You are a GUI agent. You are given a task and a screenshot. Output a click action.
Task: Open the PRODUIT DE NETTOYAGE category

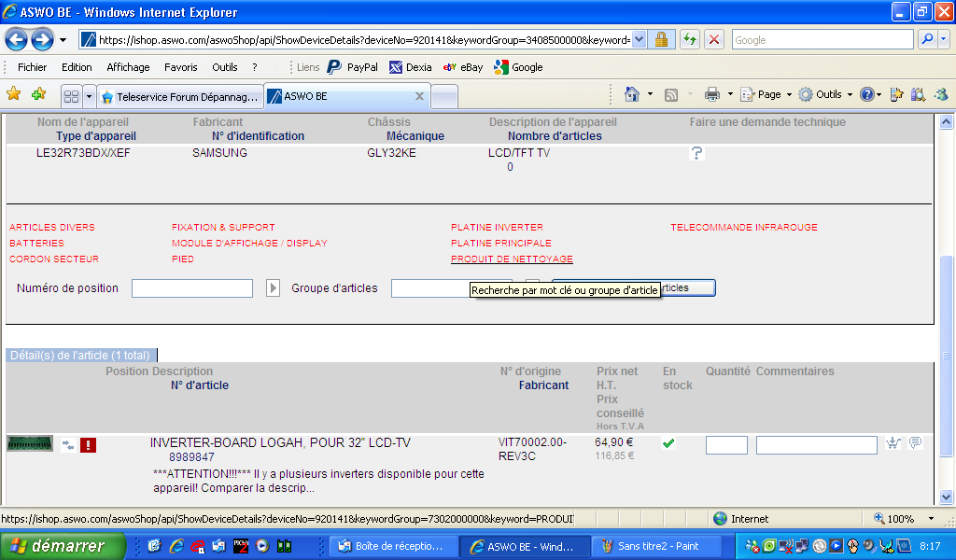[x=512, y=259]
